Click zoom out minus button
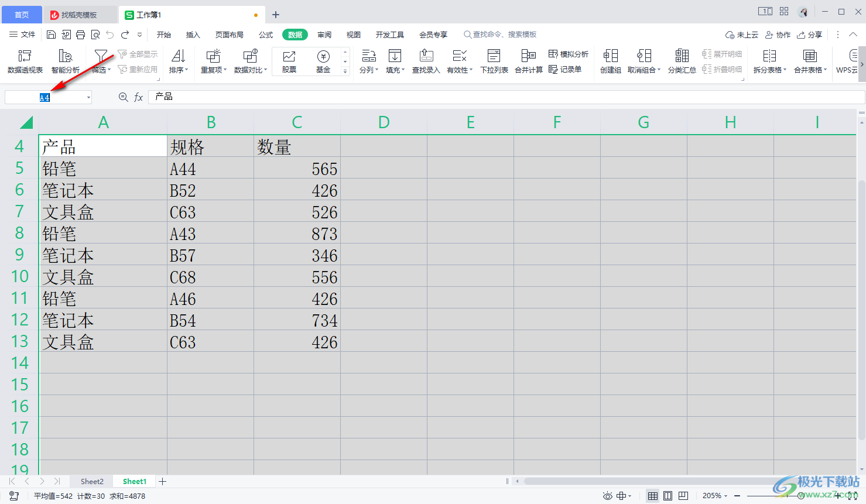This screenshot has height=504, width=866. click(x=738, y=496)
